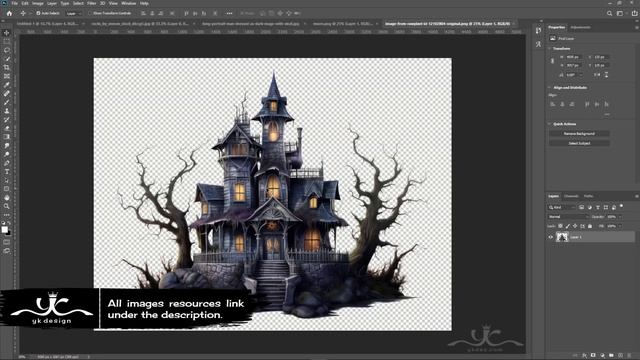The width and height of the screenshot is (640, 360).
Task: Open the Fill dropdown arrow
Action: pos(620,226)
